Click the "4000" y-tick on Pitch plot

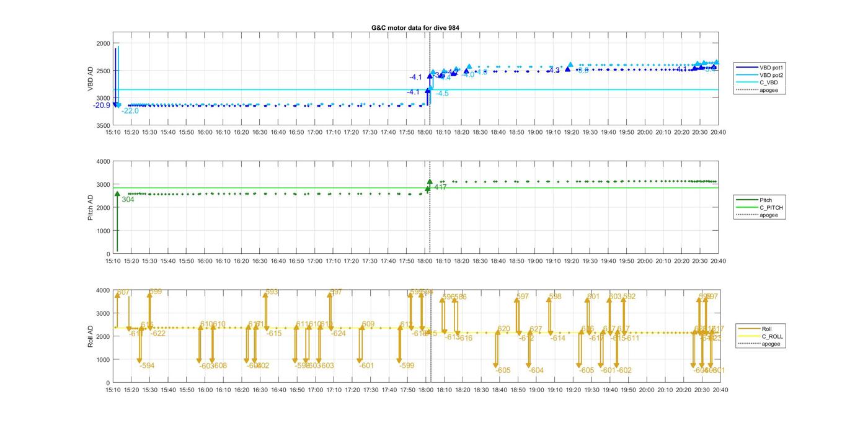pyautogui.click(x=103, y=162)
